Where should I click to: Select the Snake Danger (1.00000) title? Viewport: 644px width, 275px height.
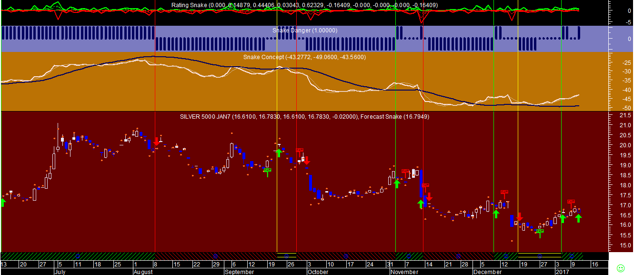click(305, 31)
